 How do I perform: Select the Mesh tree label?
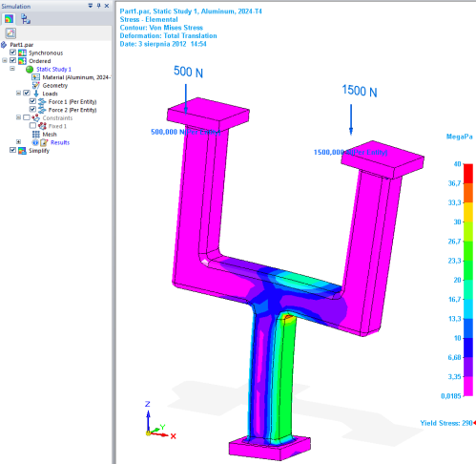50,135
